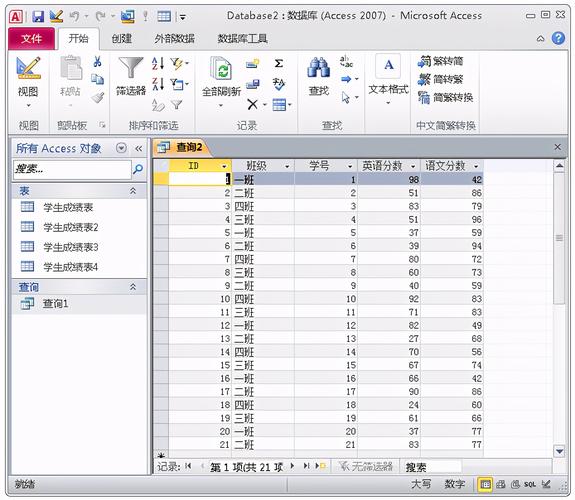Switch to PivotTable view in status bar
Image resolution: width=575 pixels, height=500 pixels.
(x=500, y=485)
